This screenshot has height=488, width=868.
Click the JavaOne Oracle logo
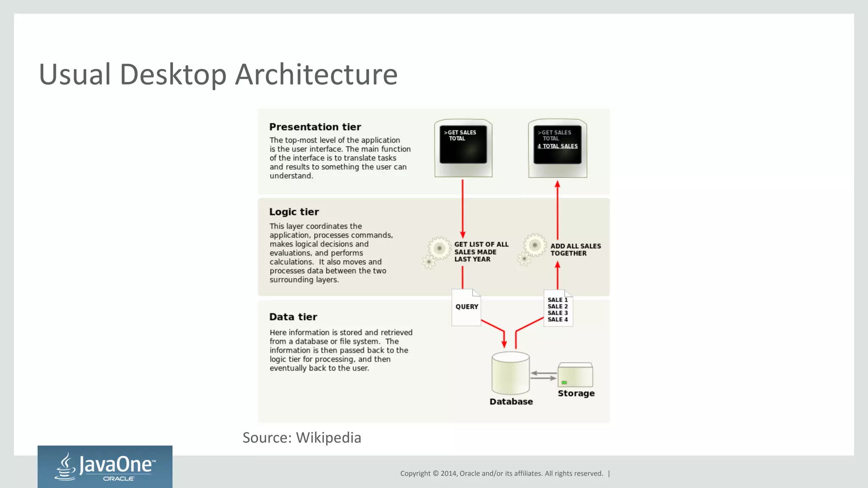point(105,466)
